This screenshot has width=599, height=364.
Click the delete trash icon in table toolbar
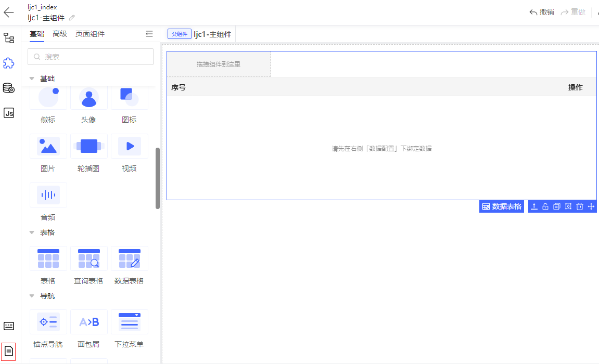pos(580,206)
